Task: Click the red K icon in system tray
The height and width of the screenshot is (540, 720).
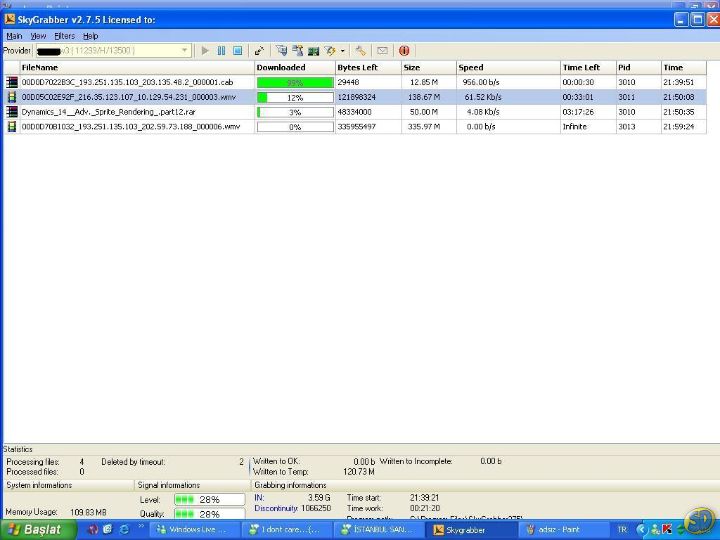Action: pyautogui.click(x=667, y=529)
